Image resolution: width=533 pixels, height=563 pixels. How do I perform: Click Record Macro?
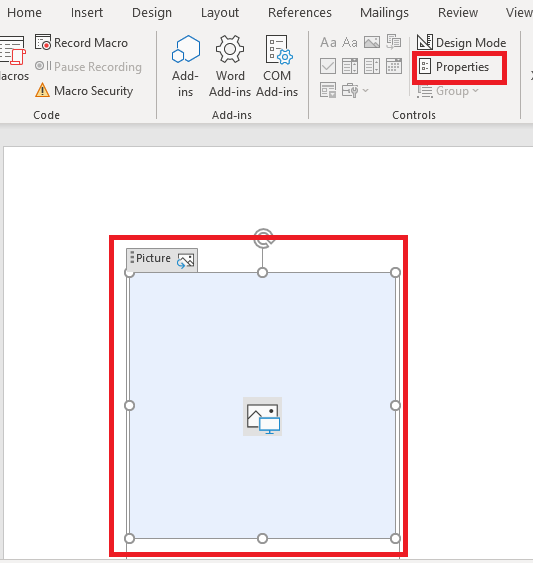point(82,43)
